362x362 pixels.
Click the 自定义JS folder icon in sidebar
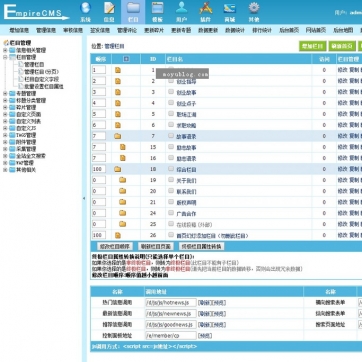tap(12, 128)
